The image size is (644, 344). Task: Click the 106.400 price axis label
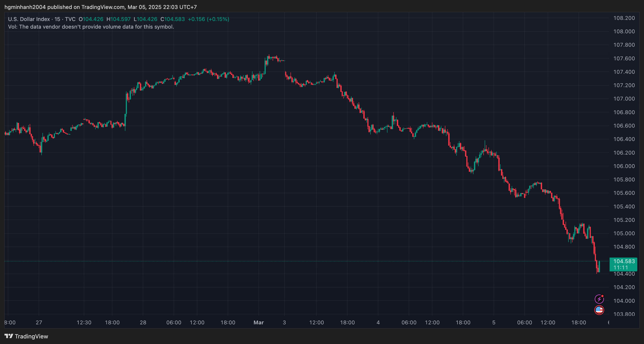(x=624, y=139)
